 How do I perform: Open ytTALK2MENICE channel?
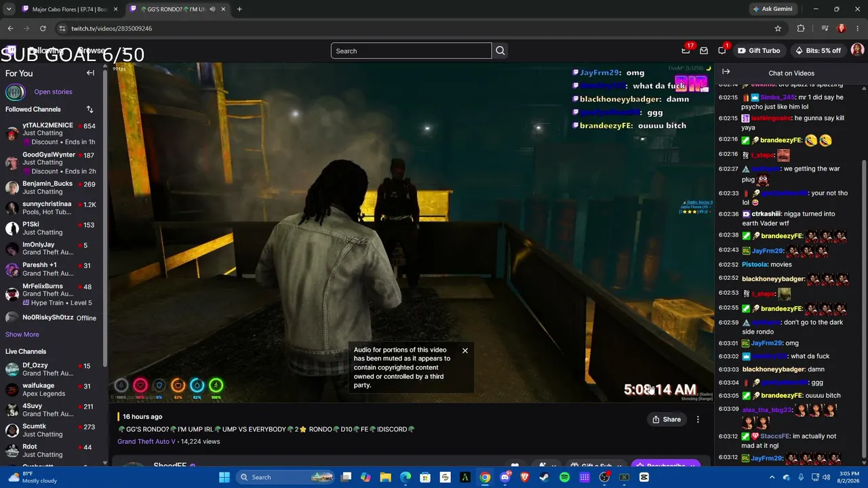pyautogui.click(x=51, y=134)
